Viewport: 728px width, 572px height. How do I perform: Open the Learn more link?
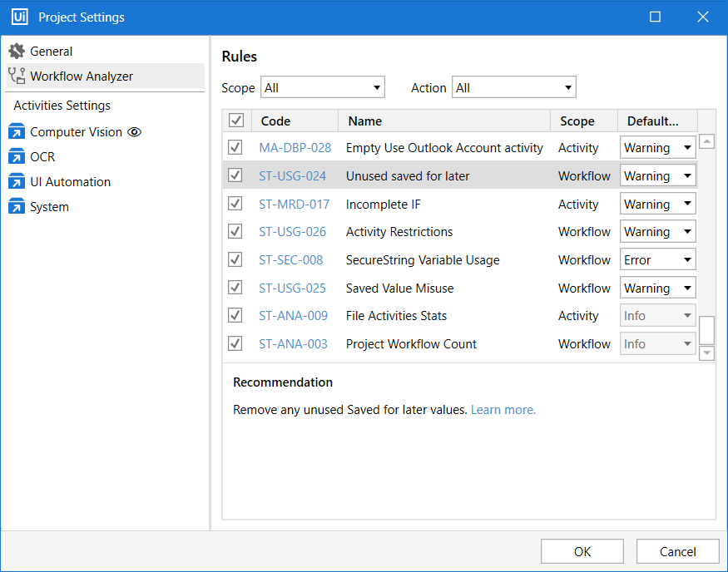tap(503, 410)
